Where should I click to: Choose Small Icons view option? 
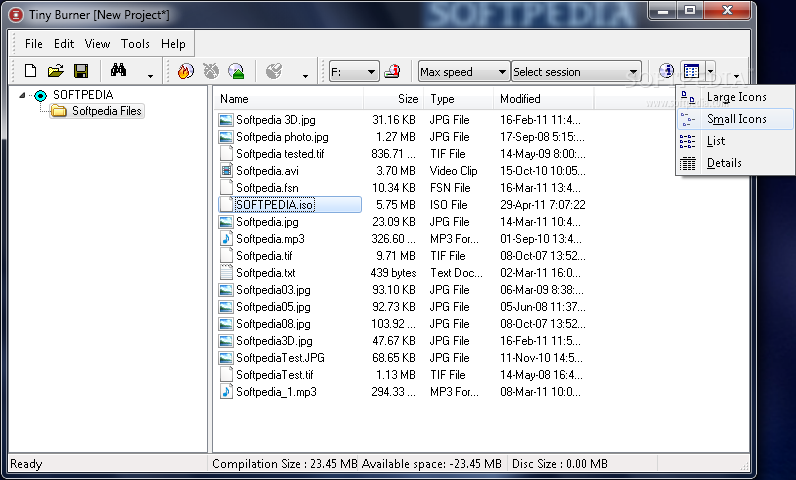tap(736, 119)
